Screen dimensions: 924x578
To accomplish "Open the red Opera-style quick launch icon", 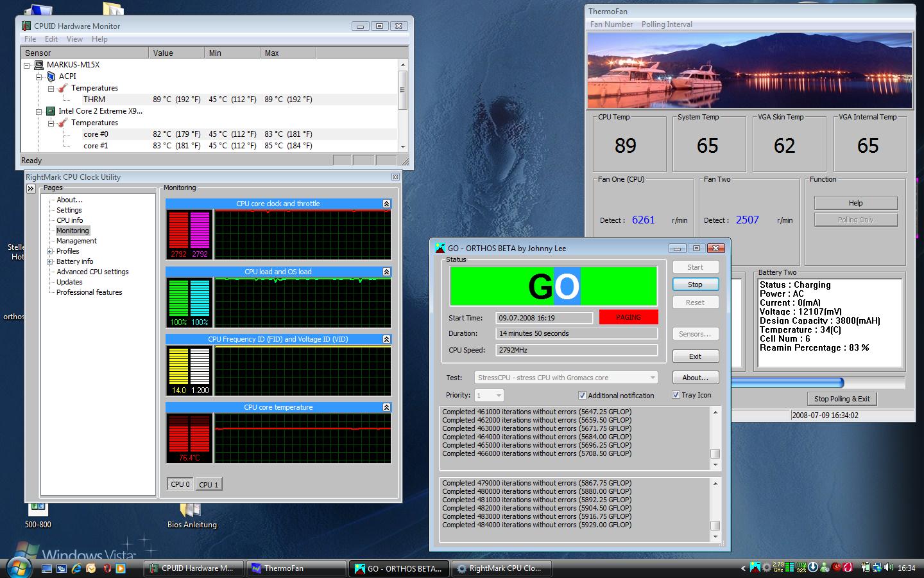I will coord(107,568).
